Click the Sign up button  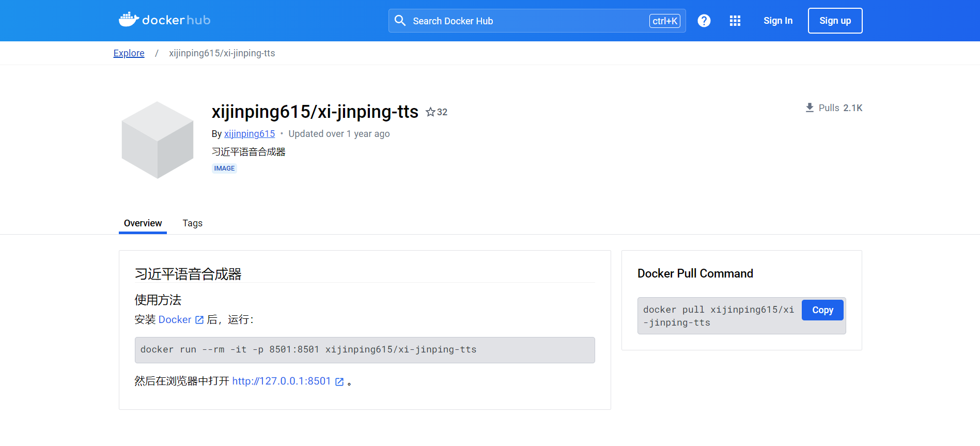835,21
